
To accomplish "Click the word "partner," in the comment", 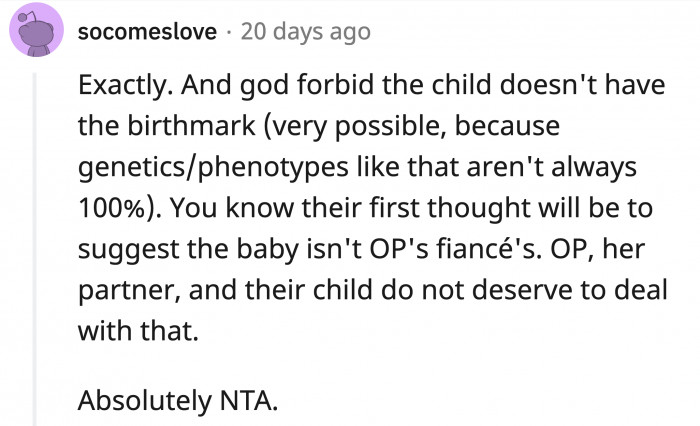I will [130, 291].
